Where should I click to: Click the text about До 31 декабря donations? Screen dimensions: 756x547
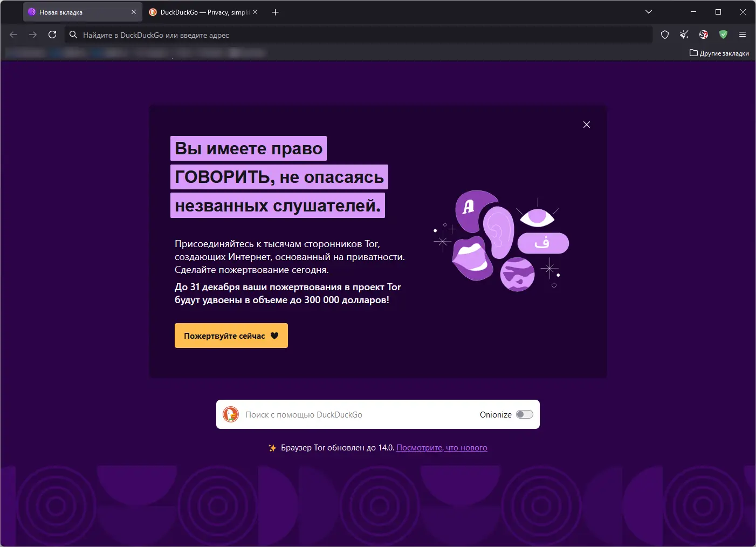pyautogui.click(x=288, y=293)
